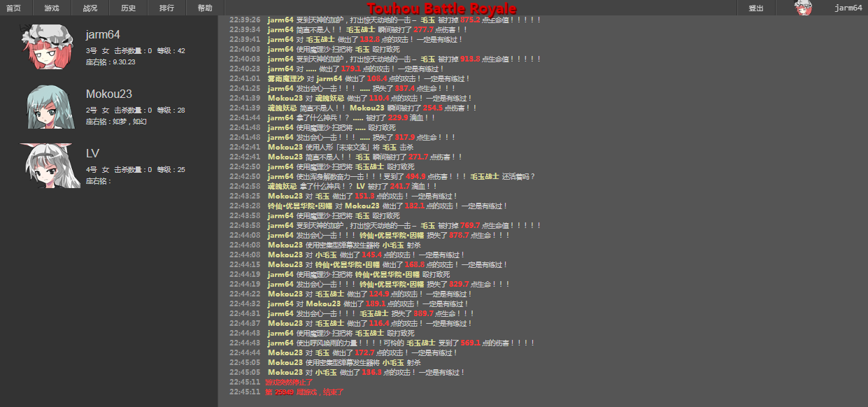Open the 首页 home menu
Viewport: 868px width, 407px height.
tap(14, 8)
